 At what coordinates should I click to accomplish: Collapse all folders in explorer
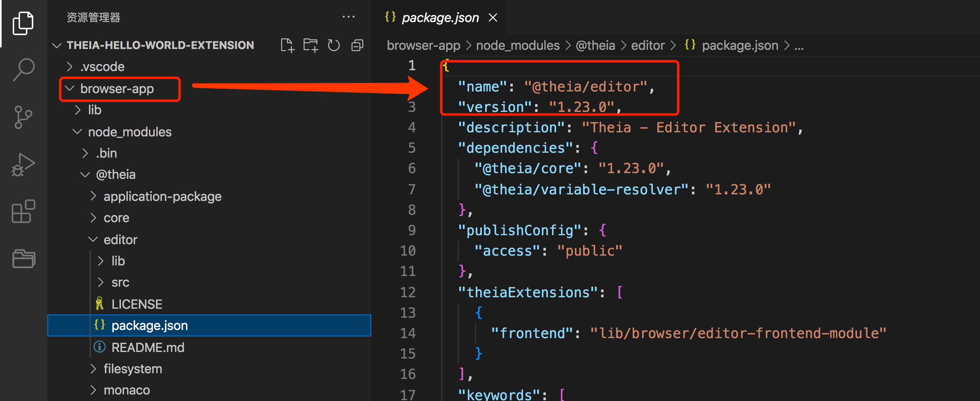[357, 45]
